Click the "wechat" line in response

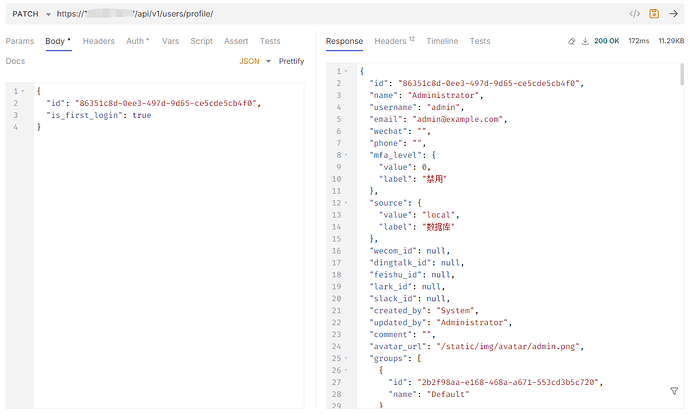coord(399,131)
